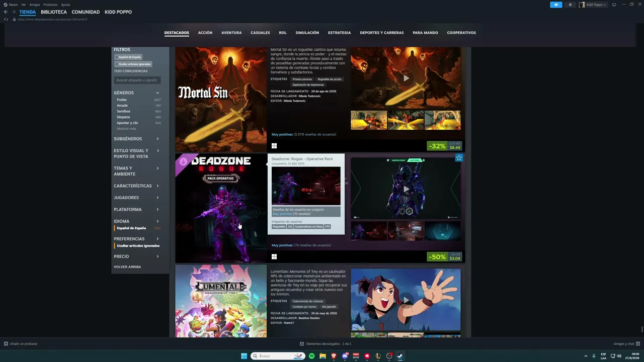
Task: Open the Amigos menu
Action: coord(35,5)
